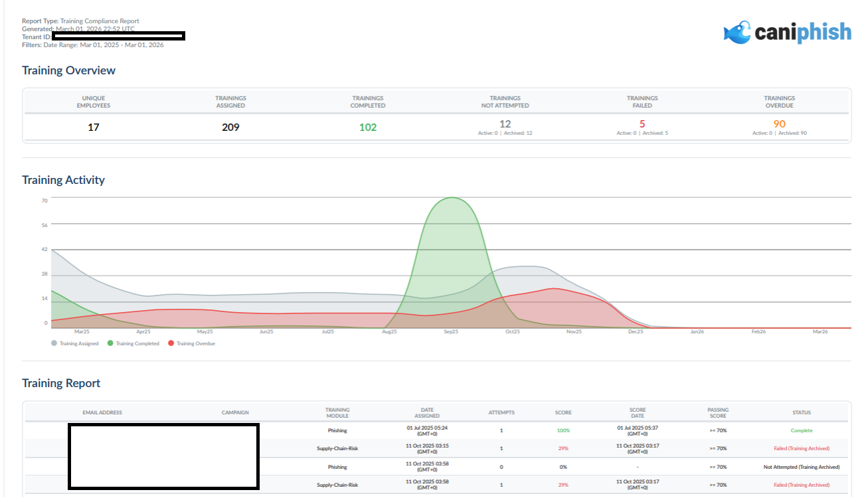
Task: Click the Status column header
Action: [802, 412]
